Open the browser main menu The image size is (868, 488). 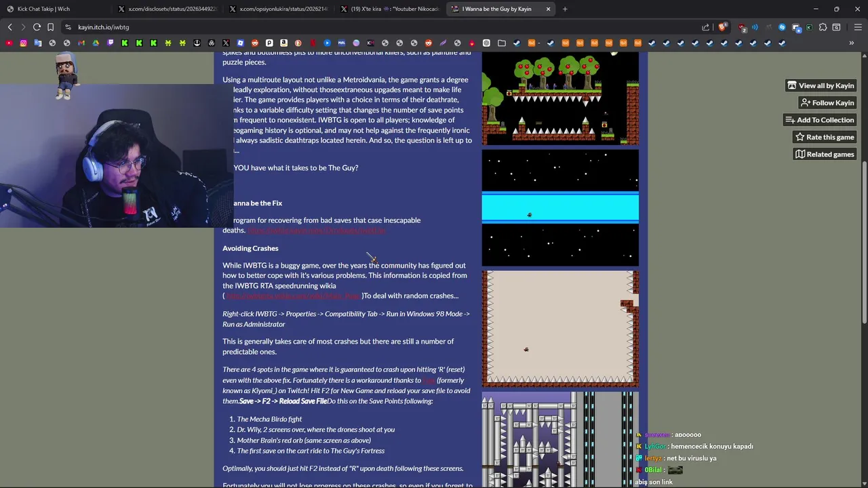click(858, 27)
